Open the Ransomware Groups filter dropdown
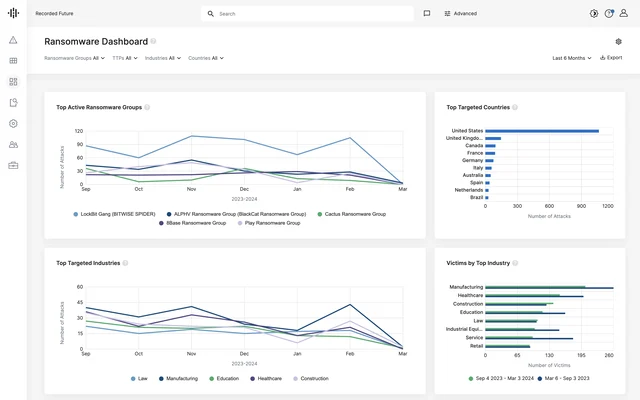The image size is (640, 400). 75,58
